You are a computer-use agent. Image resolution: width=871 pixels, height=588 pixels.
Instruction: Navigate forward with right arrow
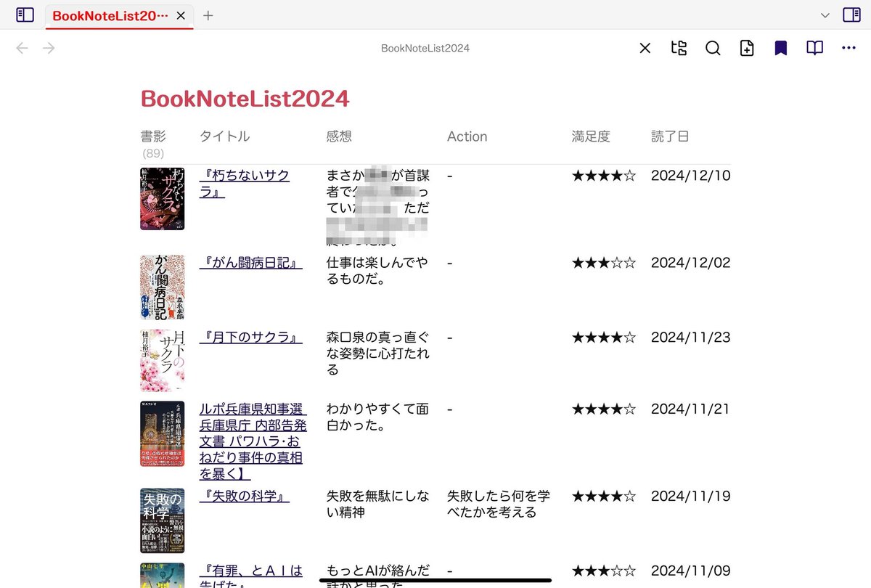pos(49,48)
